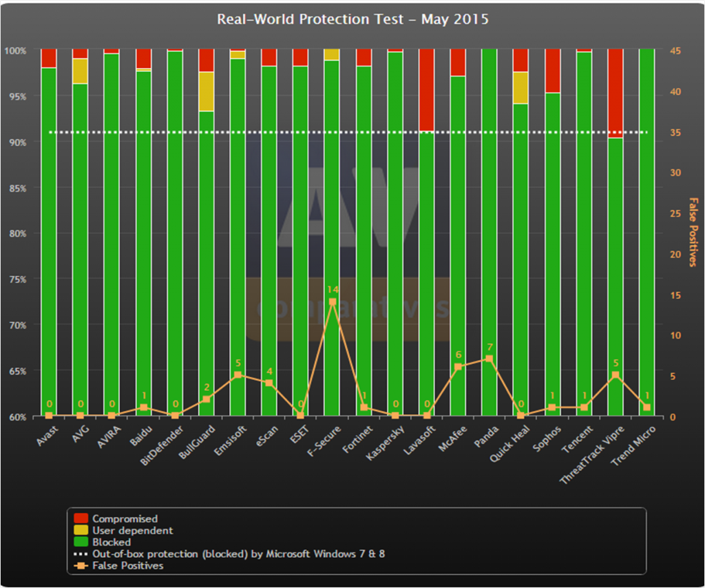The width and height of the screenshot is (705, 588).
Task: Click the '35' right axis tick label
Action: (x=675, y=133)
